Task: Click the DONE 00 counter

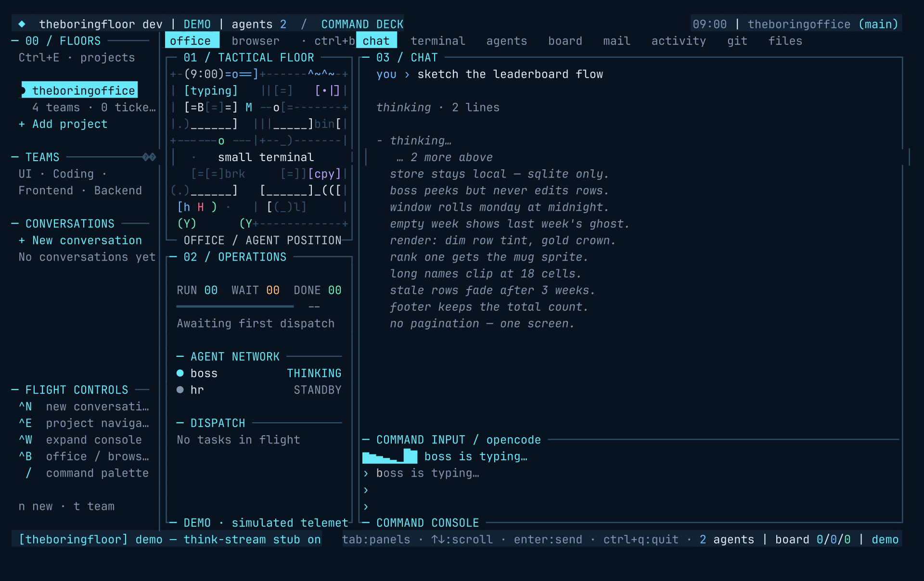Action: coord(318,290)
